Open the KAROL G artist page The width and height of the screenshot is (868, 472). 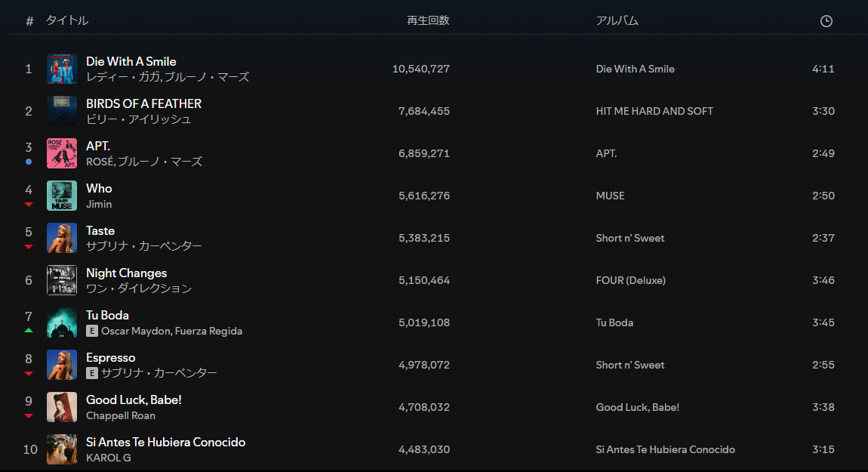(x=109, y=458)
